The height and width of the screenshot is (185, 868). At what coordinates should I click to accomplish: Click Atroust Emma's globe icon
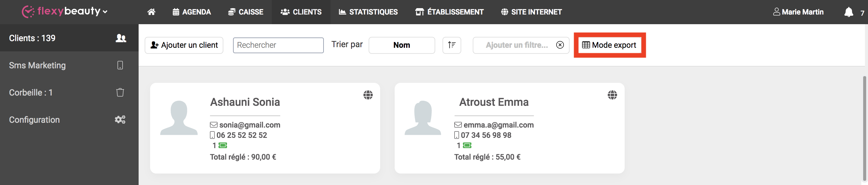click(x=612, y=95)
